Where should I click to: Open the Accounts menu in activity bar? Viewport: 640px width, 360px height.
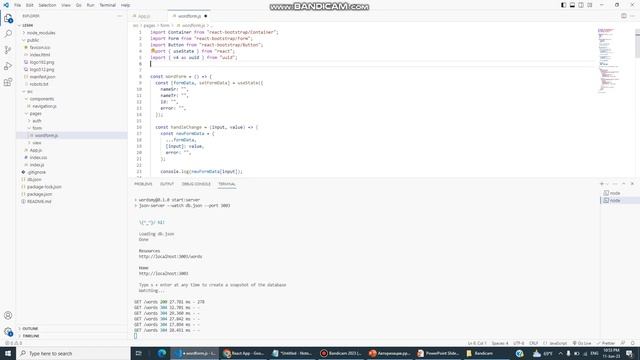click(x=8, y=315)
